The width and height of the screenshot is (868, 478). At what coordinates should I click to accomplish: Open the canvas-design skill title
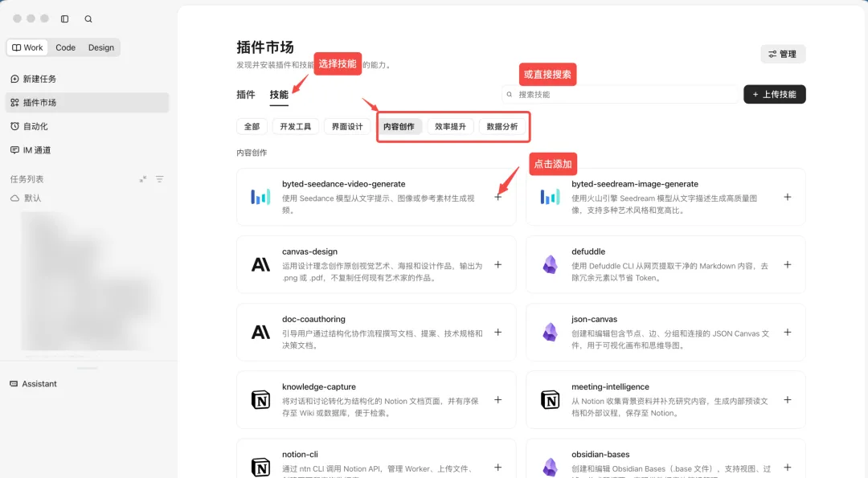[309, 251]
